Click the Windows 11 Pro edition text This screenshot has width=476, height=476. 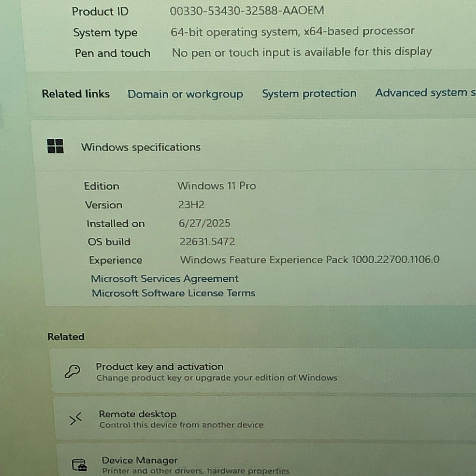click(216, 186)
